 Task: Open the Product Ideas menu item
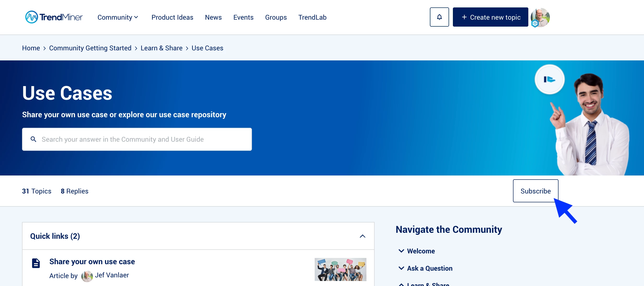pyautogui.click(x=172, y=17)
